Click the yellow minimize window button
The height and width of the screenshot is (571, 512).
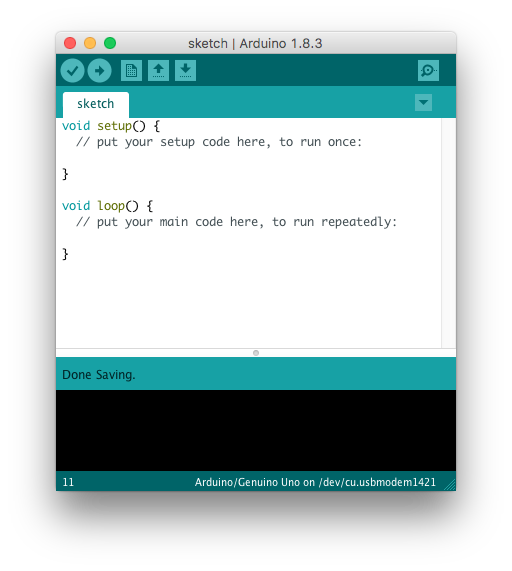tap(90, 43)
